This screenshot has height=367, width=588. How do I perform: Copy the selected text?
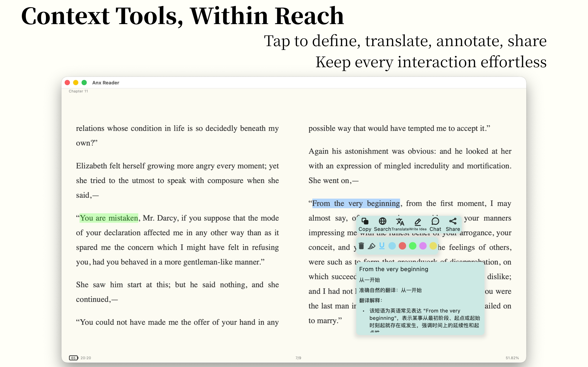(x=365, y=224)
